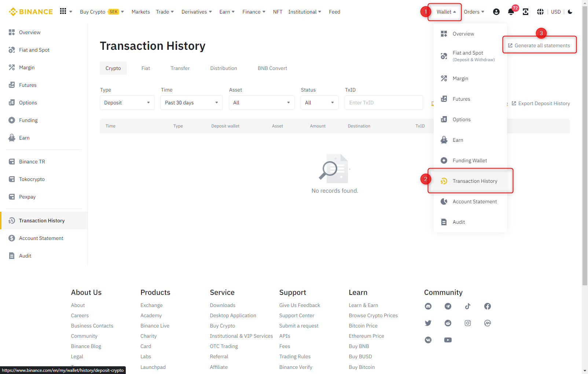Image resolution: width=588 pixels, height=374 pixels.
Task: Open YouTube community icon
Action: click(x=448, y=340)
